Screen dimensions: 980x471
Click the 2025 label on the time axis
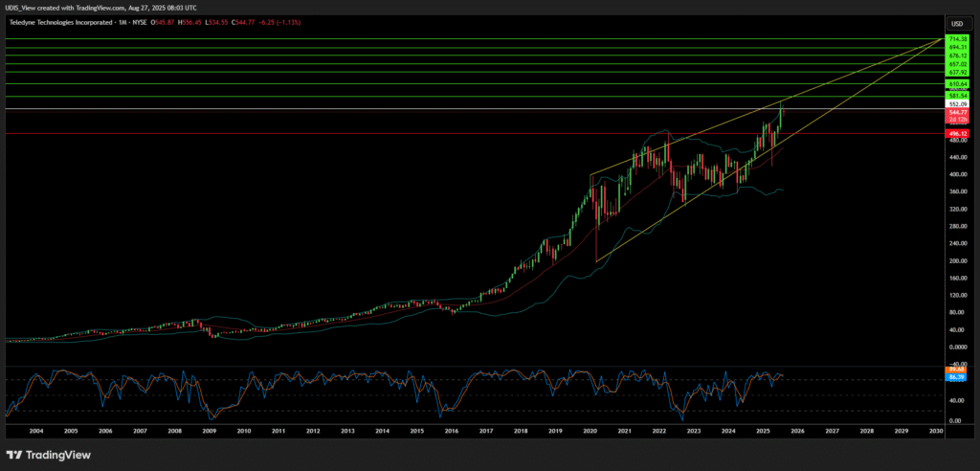point(763,432)
